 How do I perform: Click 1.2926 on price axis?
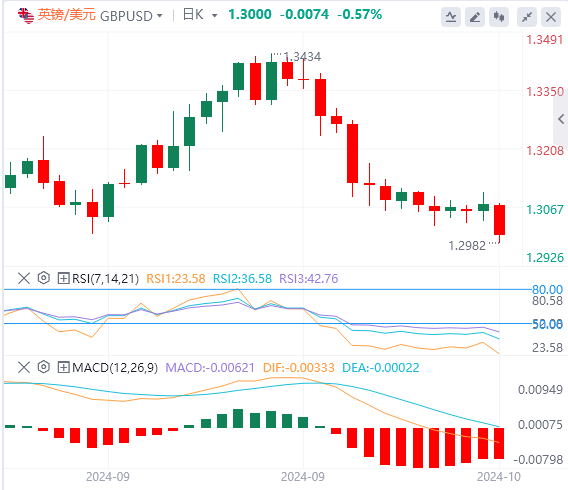(x=545, y=258)
